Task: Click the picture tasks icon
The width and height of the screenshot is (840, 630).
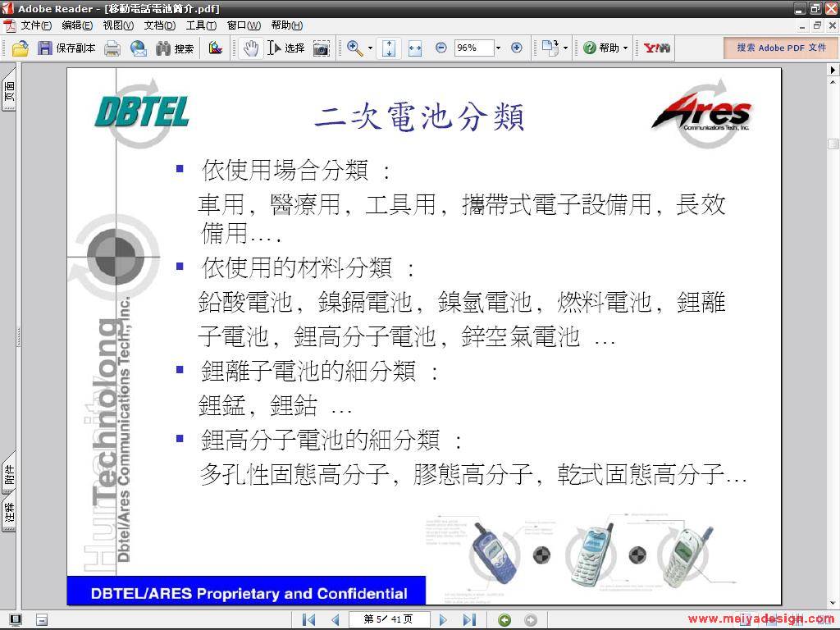Action: point(216,48)
